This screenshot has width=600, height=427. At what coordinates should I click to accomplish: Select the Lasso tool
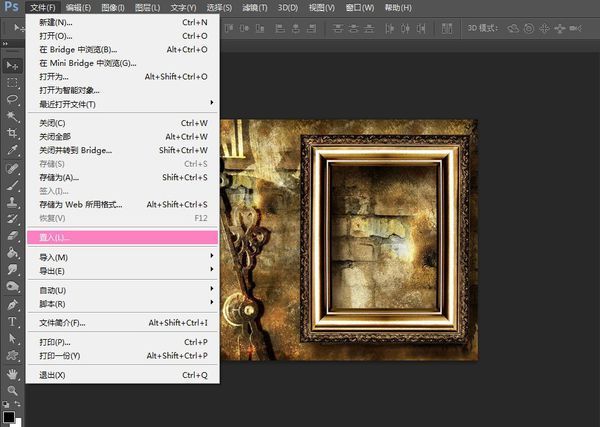[12, 99]
